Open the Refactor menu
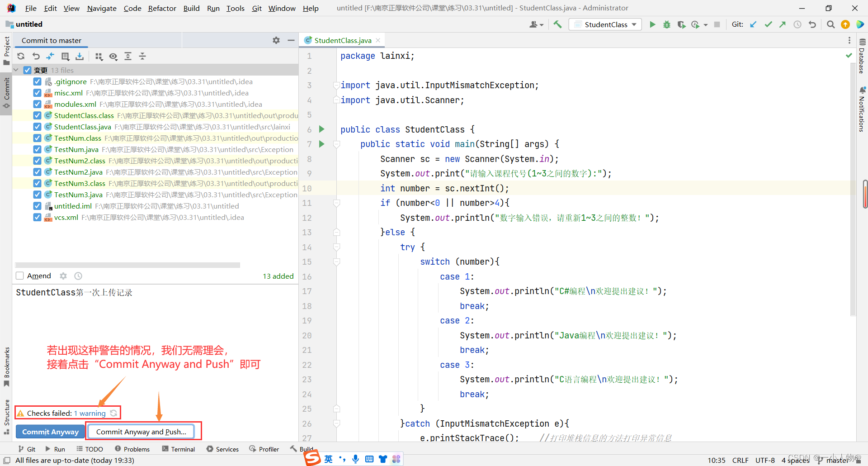868x466 pixels. pos(162,8)
